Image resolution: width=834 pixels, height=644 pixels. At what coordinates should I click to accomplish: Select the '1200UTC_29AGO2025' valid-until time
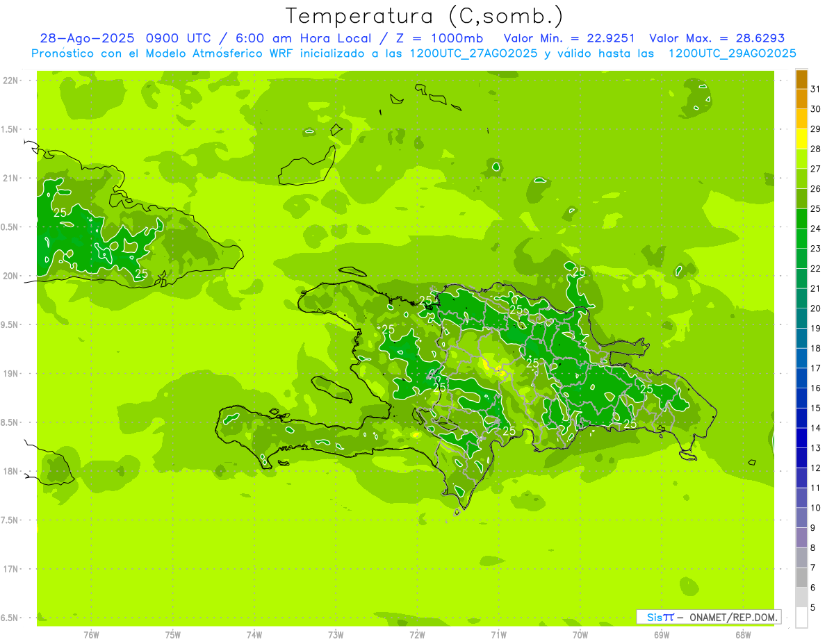click(732, 53)
